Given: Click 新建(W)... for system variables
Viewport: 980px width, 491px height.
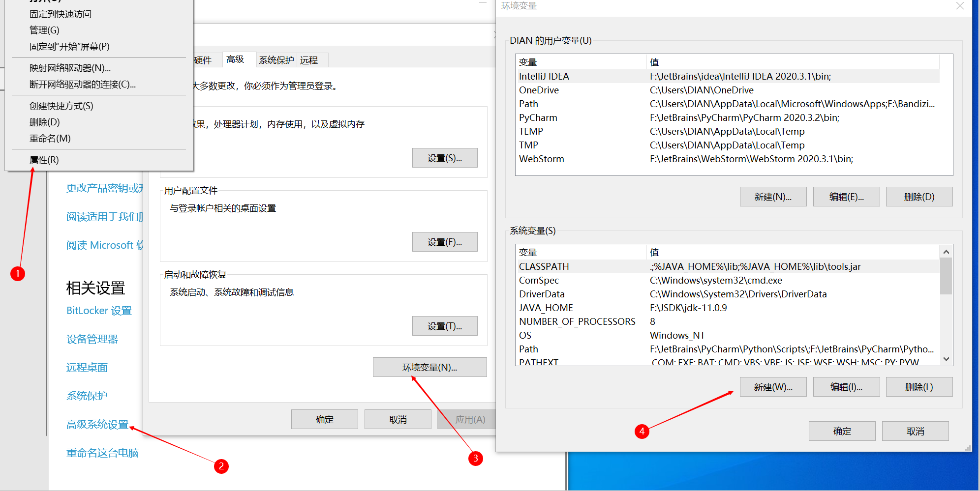Looking at the screenshot, I should point(773,387).
